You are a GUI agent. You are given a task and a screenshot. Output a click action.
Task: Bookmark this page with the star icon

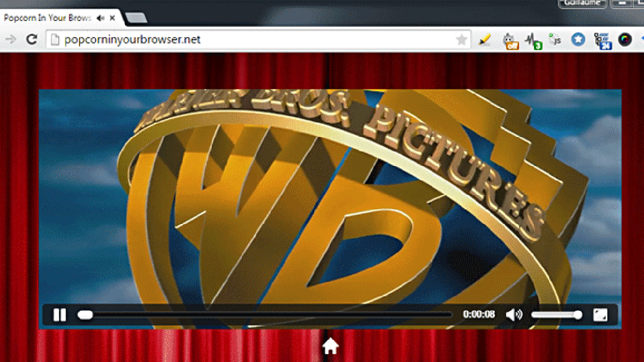461,40
